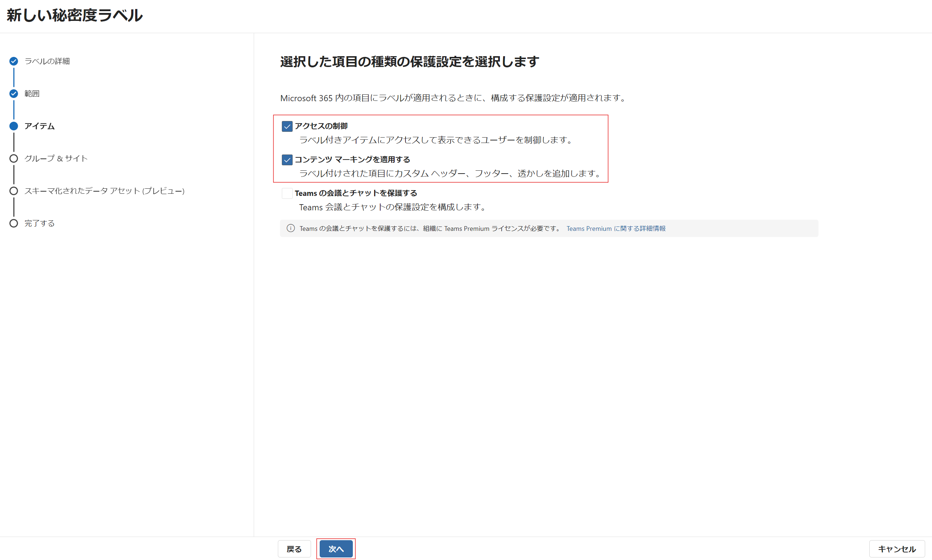Viewport: 932px width, 560px height.
Task: Click the 完了する step circle icon
Action: (x=14, y=223)
